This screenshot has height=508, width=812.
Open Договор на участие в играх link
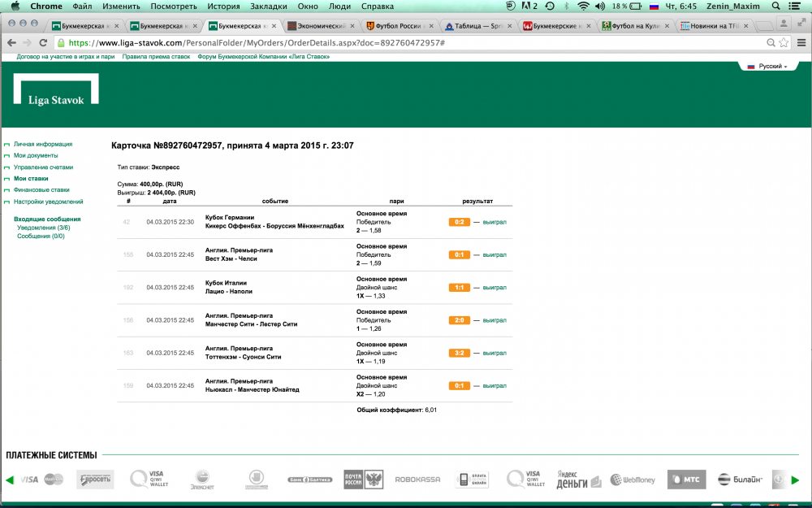(66, 57)
